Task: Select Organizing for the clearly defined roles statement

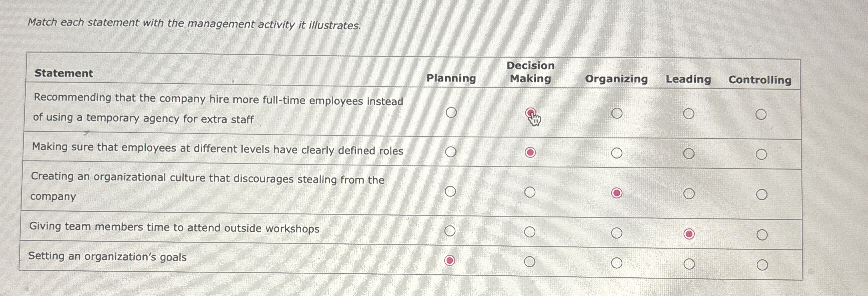Action: 617,152
